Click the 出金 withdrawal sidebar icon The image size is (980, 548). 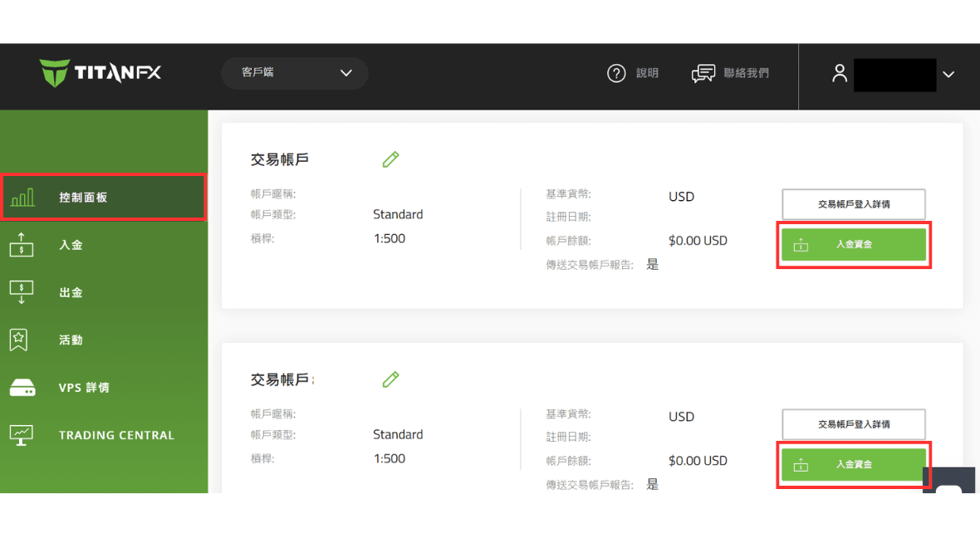pos(22,292)
